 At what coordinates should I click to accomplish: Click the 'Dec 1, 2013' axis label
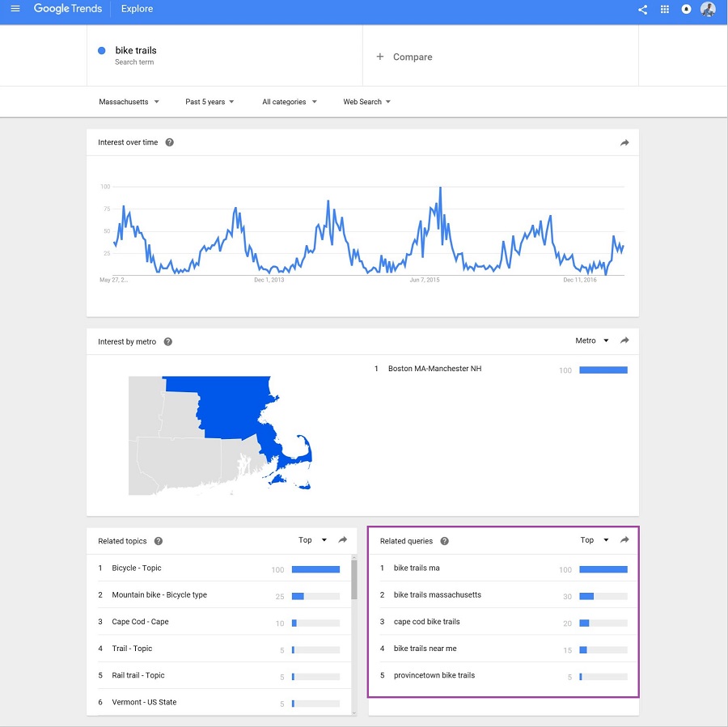point(269,280)
